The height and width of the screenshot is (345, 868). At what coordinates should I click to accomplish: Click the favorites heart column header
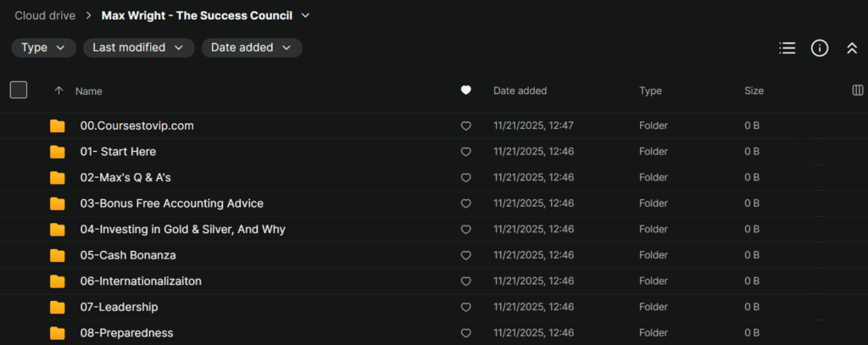[465, 91]
